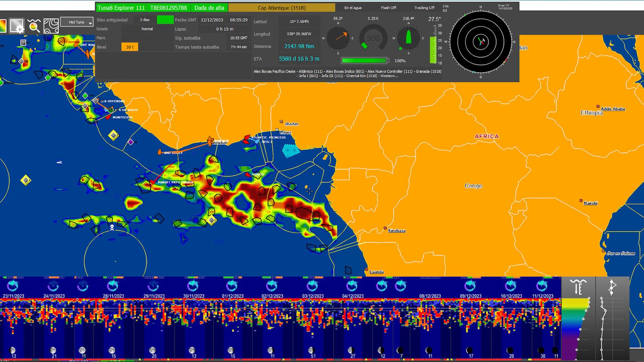
Task: Select the ATLANTIC PRINCESS vessel marker
Action: [x=247, y=137]
